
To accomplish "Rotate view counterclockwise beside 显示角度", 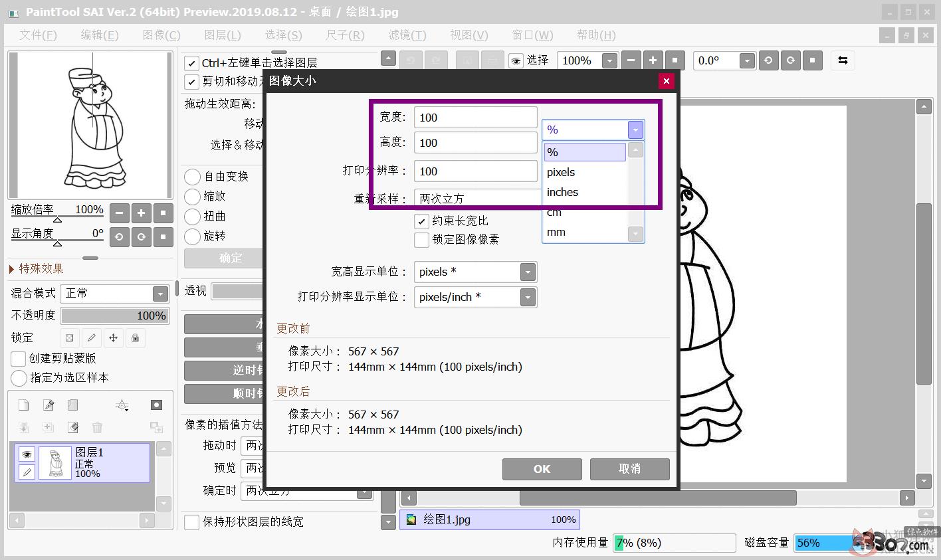I will [x=119, y=236].
